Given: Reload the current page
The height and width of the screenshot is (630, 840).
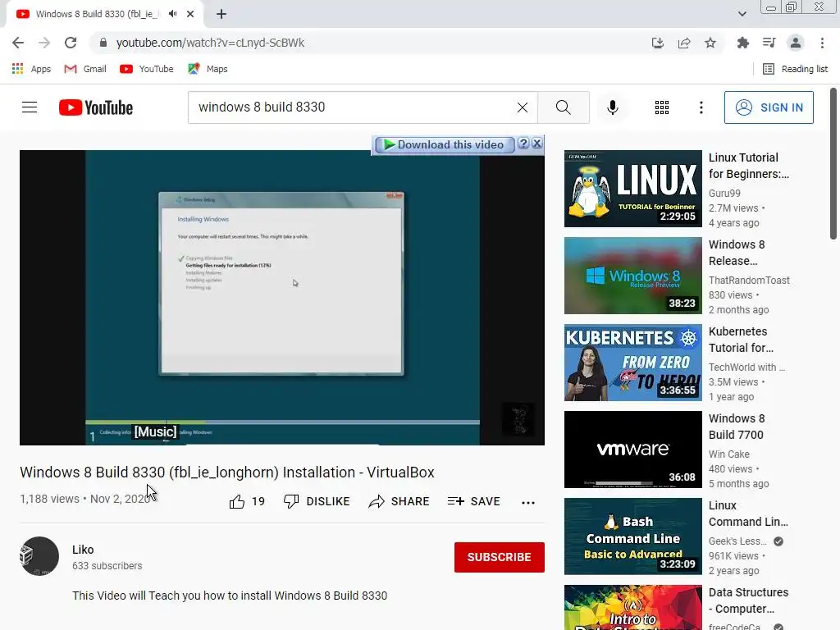Looking at the screenshot, I should (71, 43).
